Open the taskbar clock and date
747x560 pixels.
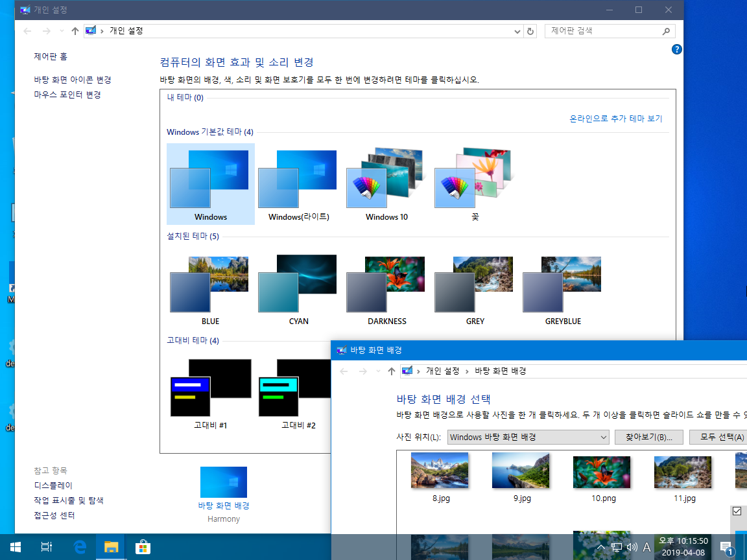pos(683,546)
